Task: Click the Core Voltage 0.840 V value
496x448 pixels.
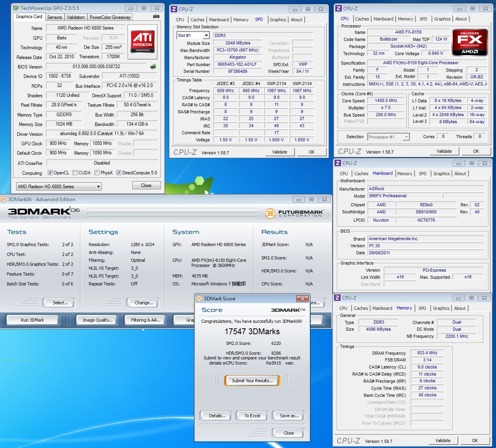Action: (435, 53)
